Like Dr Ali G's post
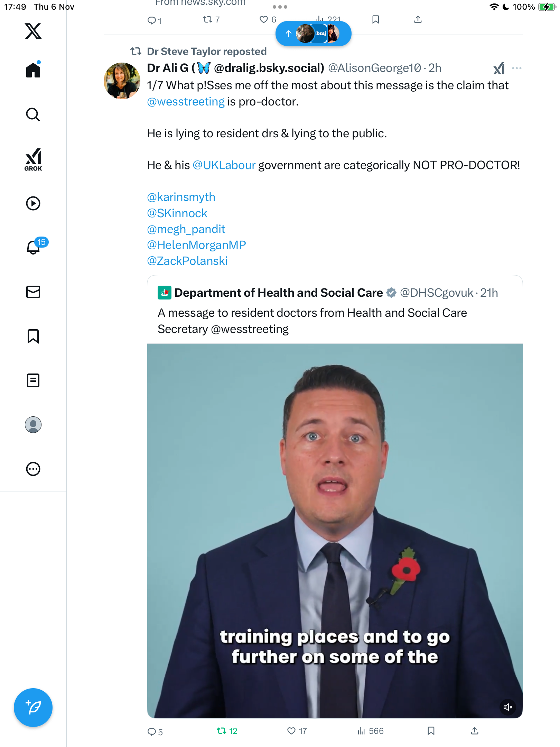 tap(292, 731)
